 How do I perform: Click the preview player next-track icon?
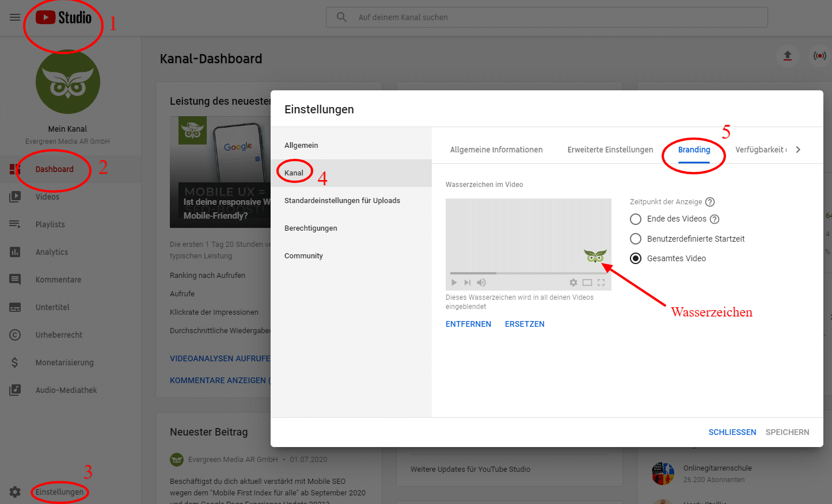[x=468, y=282]
